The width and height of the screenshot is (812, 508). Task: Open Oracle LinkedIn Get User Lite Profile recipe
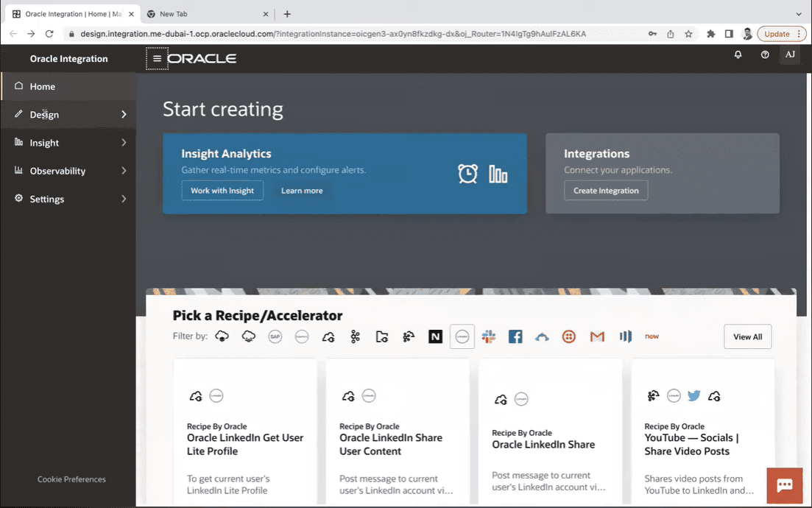(245, 444)
